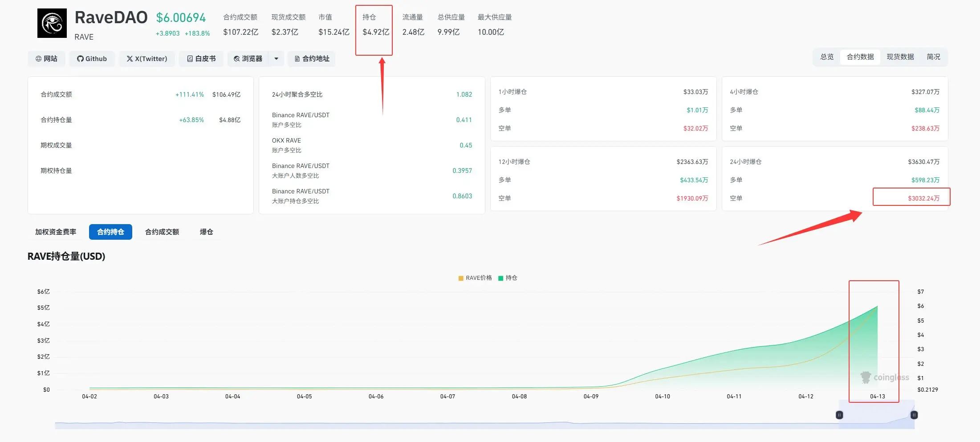Visit the X(Twitter) profile link

[146, 59]
